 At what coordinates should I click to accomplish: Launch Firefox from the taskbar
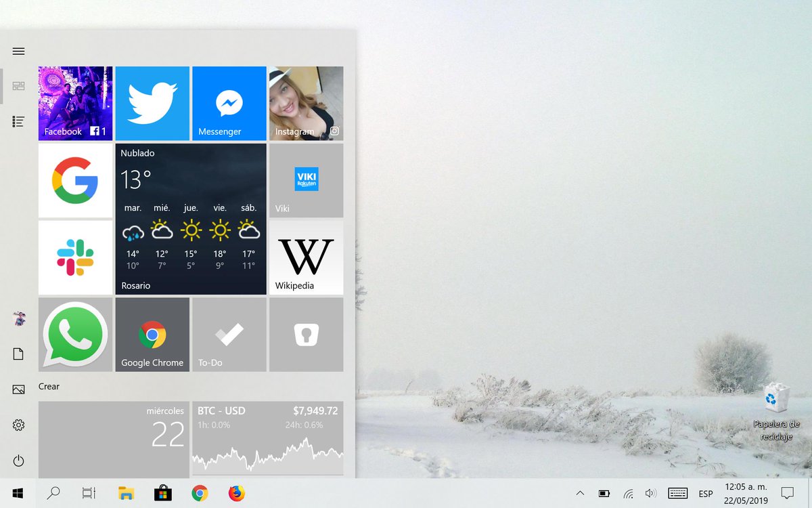tap(235, 493)
